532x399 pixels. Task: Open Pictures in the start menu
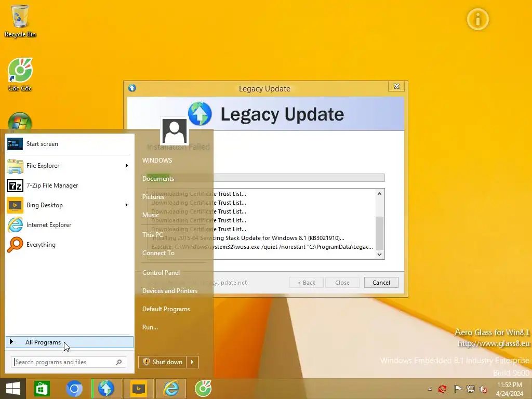point(153,197)
